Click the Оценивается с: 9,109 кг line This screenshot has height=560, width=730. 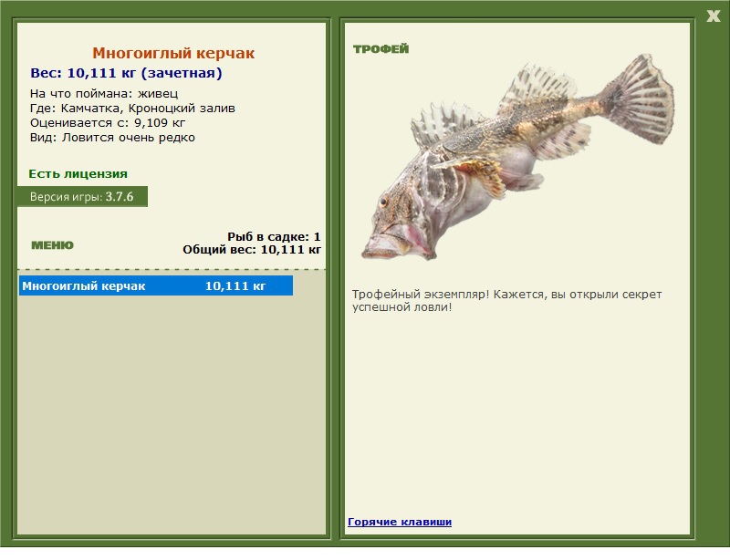[108, 123]
